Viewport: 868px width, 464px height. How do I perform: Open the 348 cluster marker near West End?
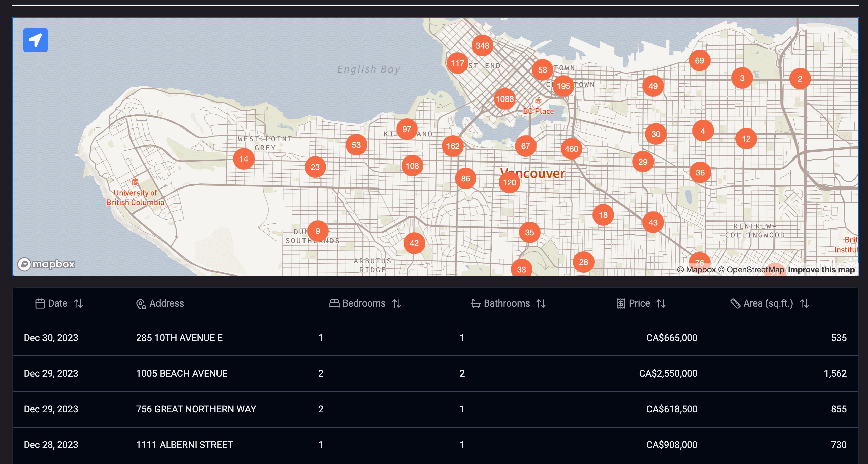pos(483,46)
